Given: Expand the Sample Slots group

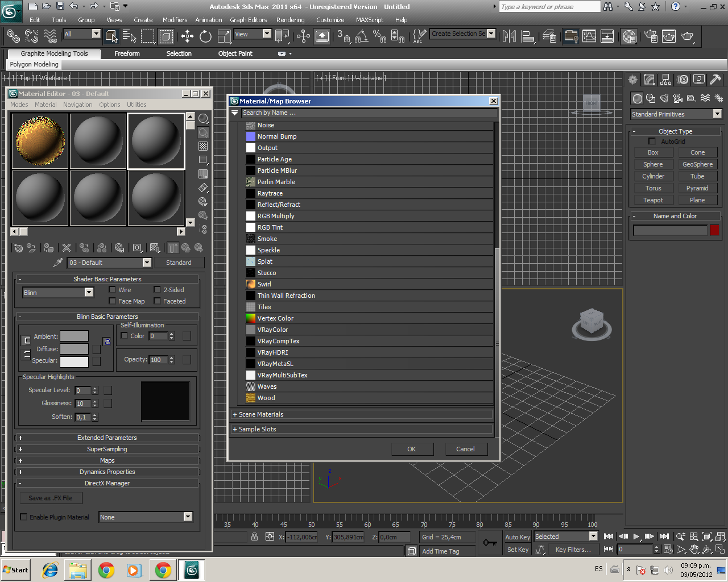Looking at the screenshot, I should (362, 429).
